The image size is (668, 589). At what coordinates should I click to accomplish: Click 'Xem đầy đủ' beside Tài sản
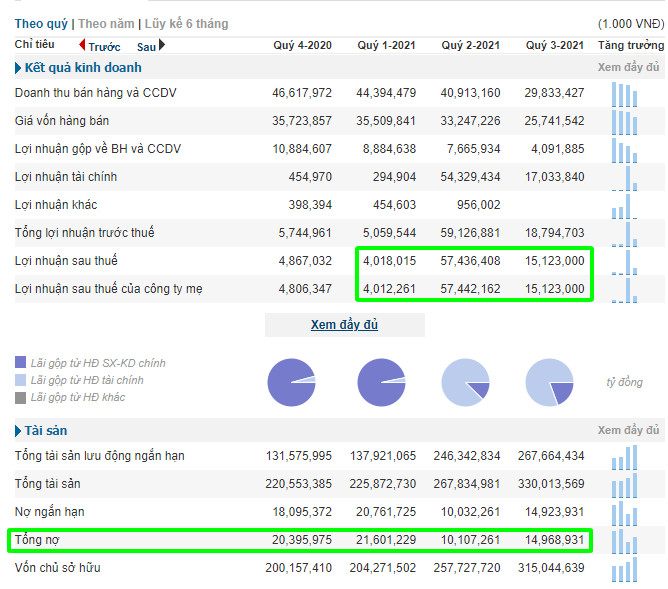click(x=628, y=430)
